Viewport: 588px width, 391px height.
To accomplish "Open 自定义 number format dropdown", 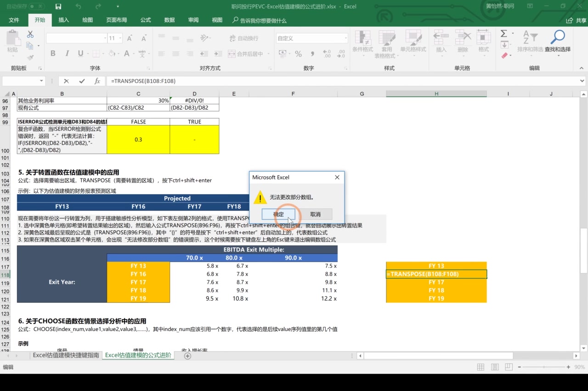I will (345, 39).
